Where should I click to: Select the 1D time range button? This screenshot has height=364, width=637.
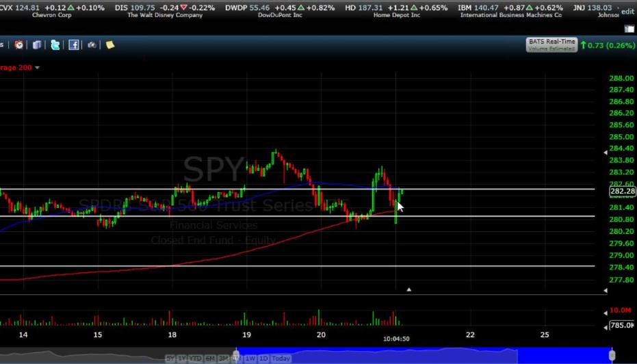tap(263, 359)
